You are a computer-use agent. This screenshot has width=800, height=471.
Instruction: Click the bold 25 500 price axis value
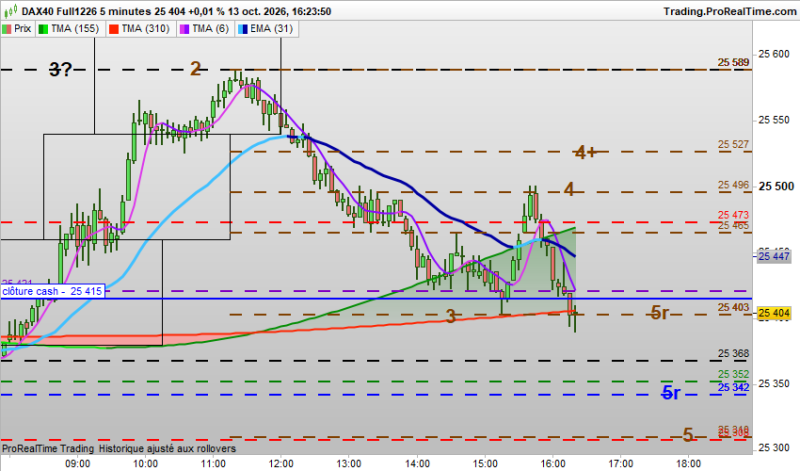[776, 186]
